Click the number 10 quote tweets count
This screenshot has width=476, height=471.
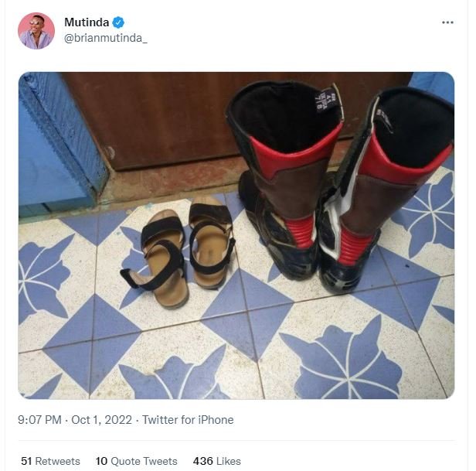[x=101, y=461]
